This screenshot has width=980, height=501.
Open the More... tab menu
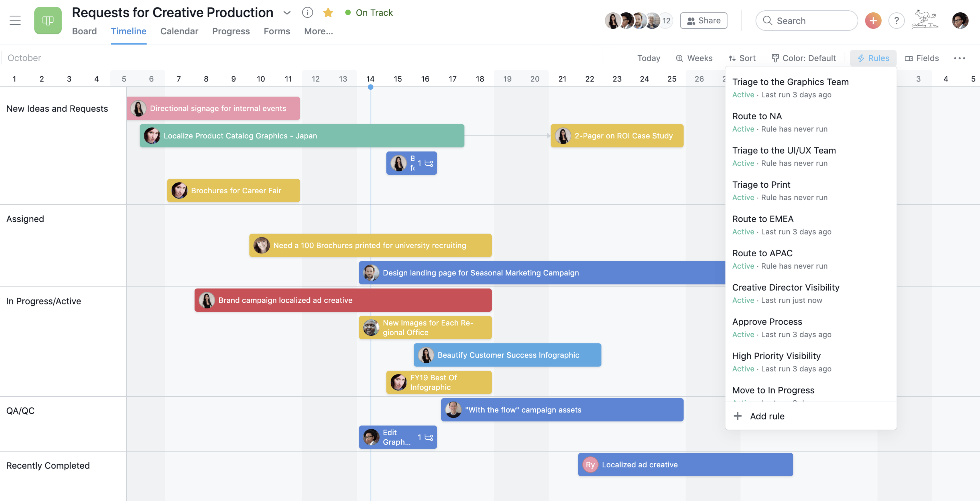[x=318, y=31]
